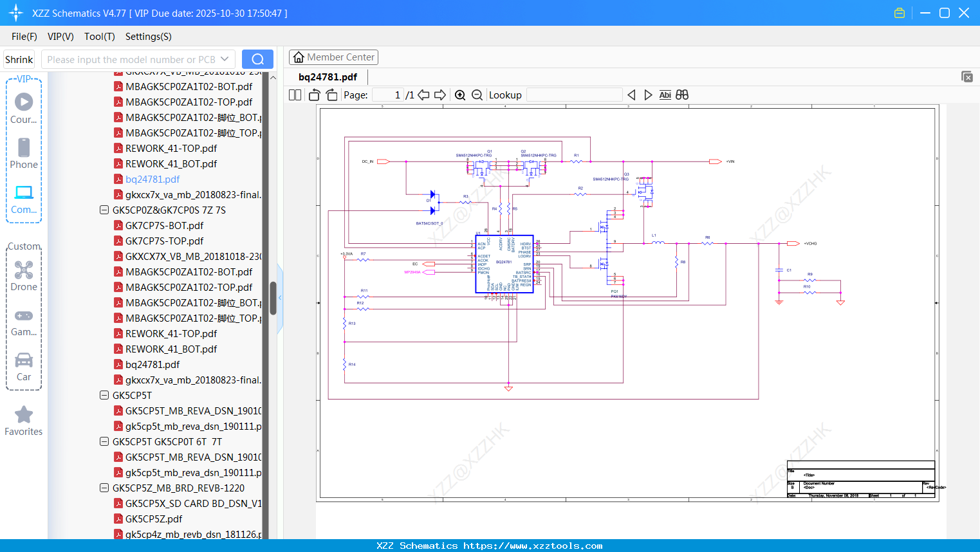Collapse the GK5CP0Z&GK7CP0S 7Z 7S folder
The width and height of the screenshot is (980, 552).
[104, 210]
